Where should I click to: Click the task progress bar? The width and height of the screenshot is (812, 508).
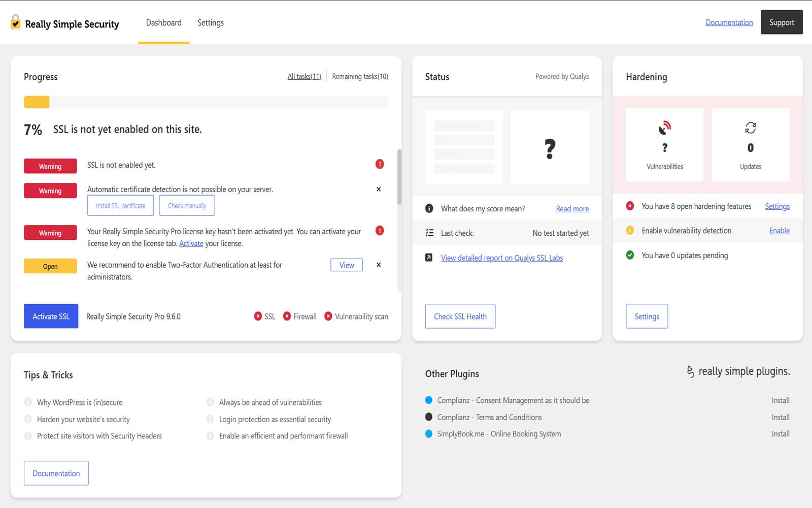pyautogui.click(x=206, y=102)
